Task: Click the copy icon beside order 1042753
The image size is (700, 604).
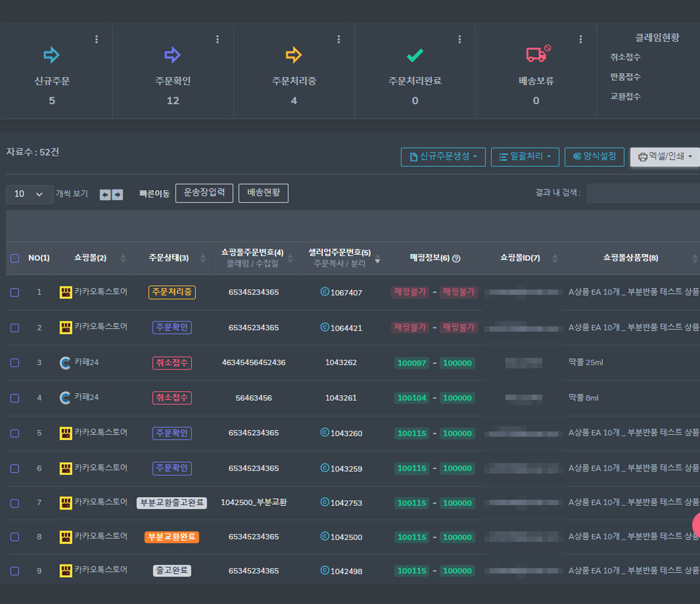Action: click(325, 502)
